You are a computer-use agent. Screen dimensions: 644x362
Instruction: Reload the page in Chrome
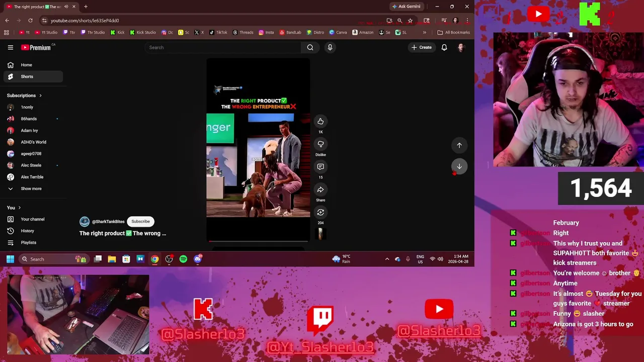(30, 21)
